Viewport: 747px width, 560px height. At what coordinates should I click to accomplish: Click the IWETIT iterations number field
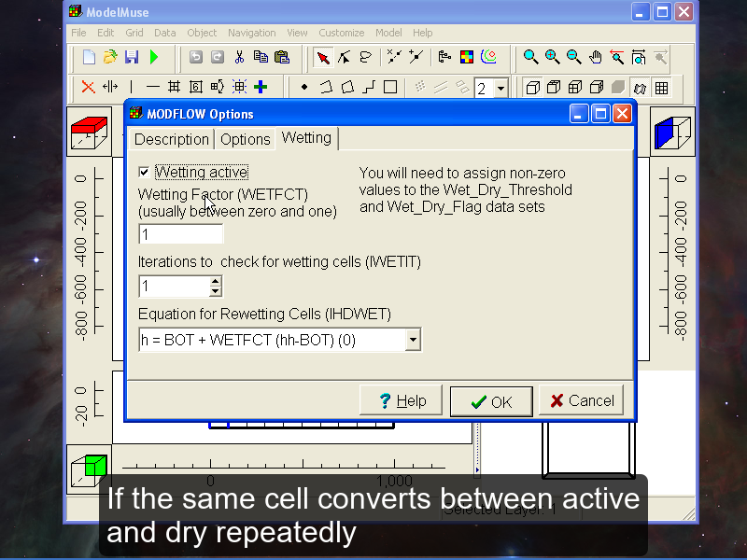174,287
